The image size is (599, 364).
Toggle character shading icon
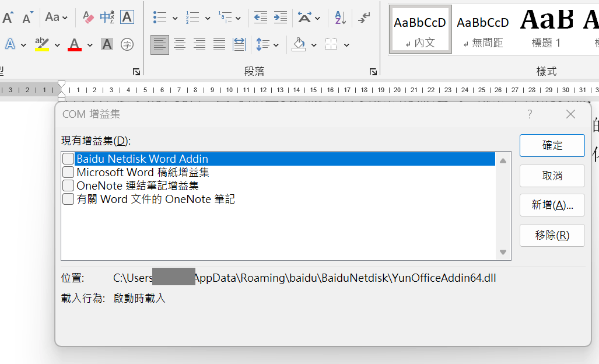[107, 45]
